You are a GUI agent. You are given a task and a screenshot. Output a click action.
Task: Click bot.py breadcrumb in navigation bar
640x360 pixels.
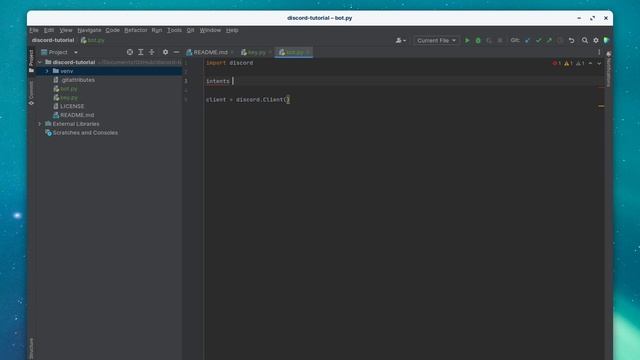(x=93, y=40)
